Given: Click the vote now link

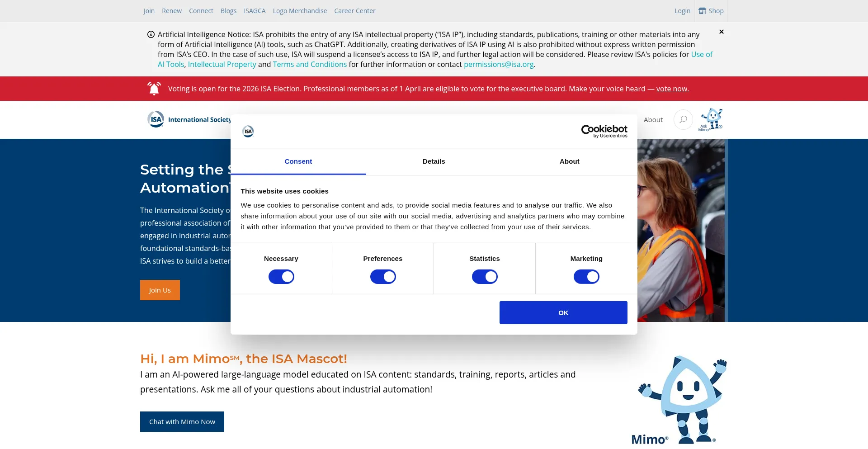Looking at the screenshot, I should (673, 89).
